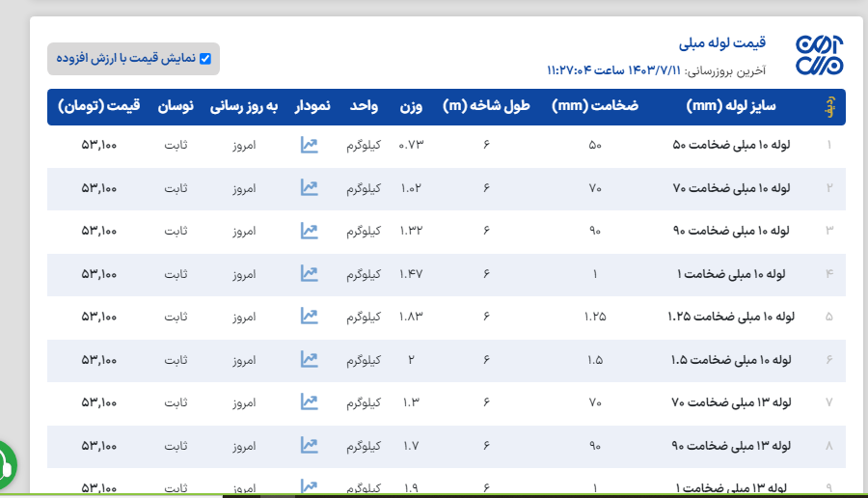This screenshot has width=868, height=498.
Task: Open chart icon for لوله ۱۰ مبلی ضخامت ۵۰
Action: (x=309, y=146)
